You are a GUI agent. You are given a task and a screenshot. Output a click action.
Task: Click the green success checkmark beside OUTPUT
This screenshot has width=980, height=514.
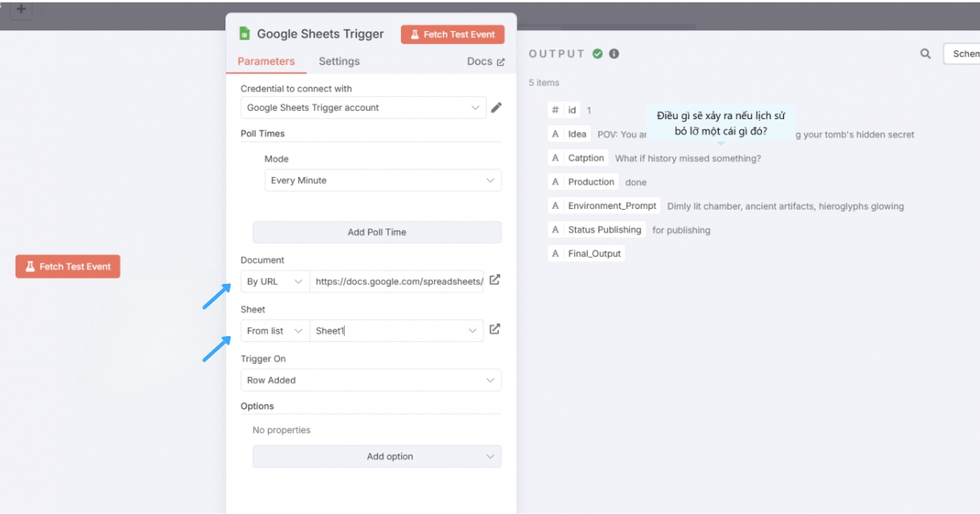(596, 53)
